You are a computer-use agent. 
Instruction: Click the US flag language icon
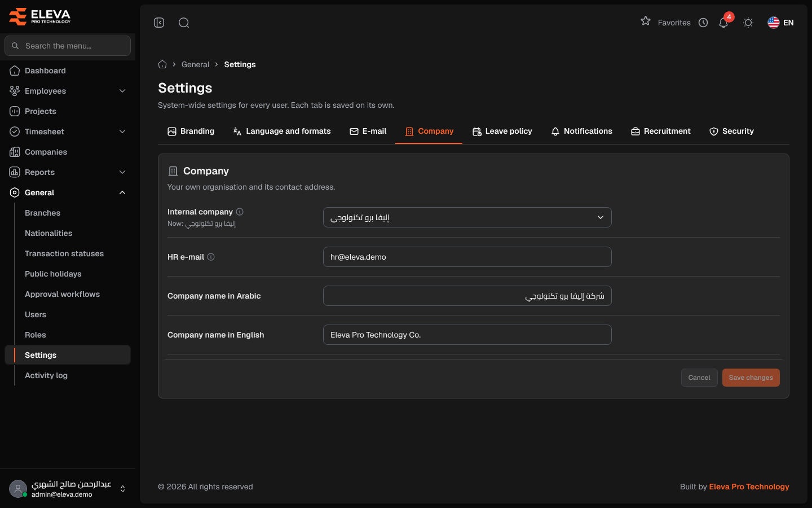(x=774, y=23)
